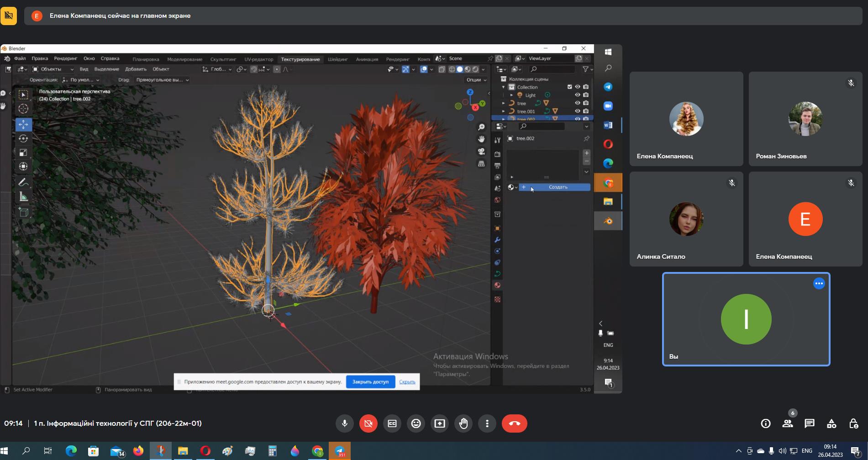
Task: Toggle camera view icon in viewport
Action: point(481,151)
